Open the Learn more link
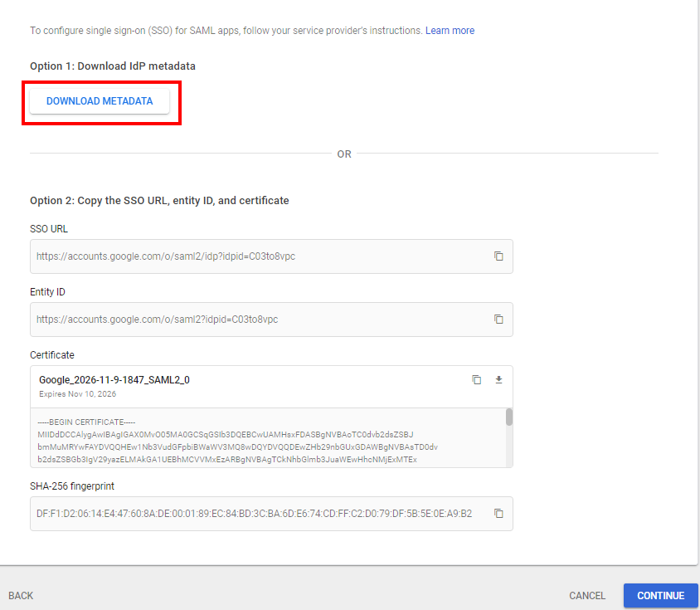Screen dimensions: 700x610 (x=450, y=31)
